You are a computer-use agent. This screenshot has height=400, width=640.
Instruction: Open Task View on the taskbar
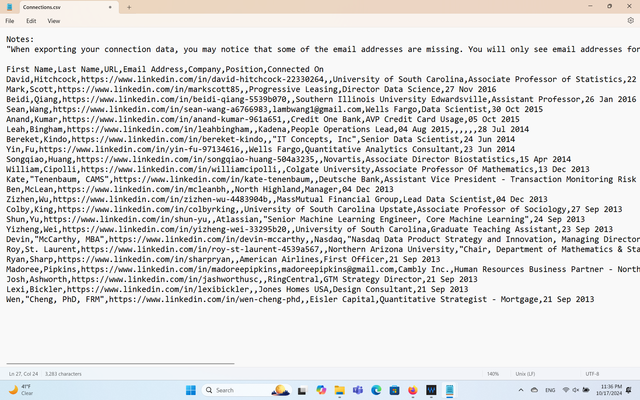(302, 390)
